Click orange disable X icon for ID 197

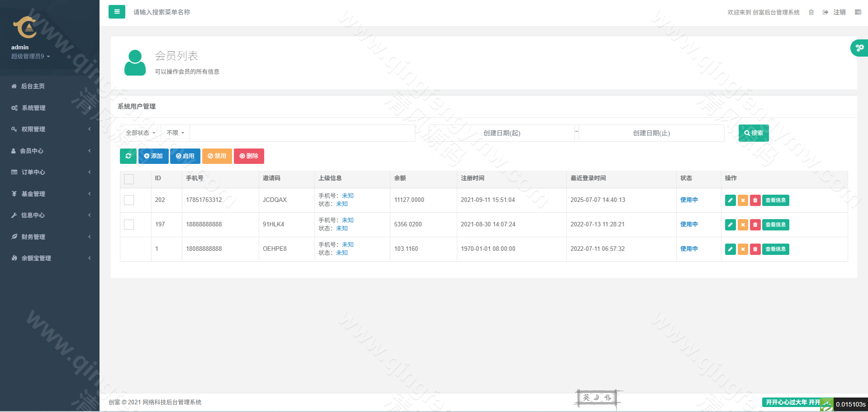click(743, 225)
